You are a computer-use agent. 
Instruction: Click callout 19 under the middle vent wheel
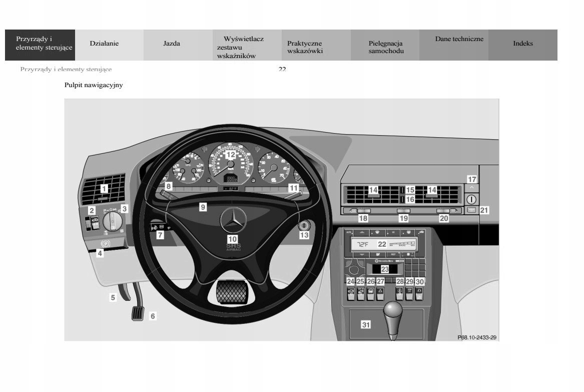coord(403,218)
